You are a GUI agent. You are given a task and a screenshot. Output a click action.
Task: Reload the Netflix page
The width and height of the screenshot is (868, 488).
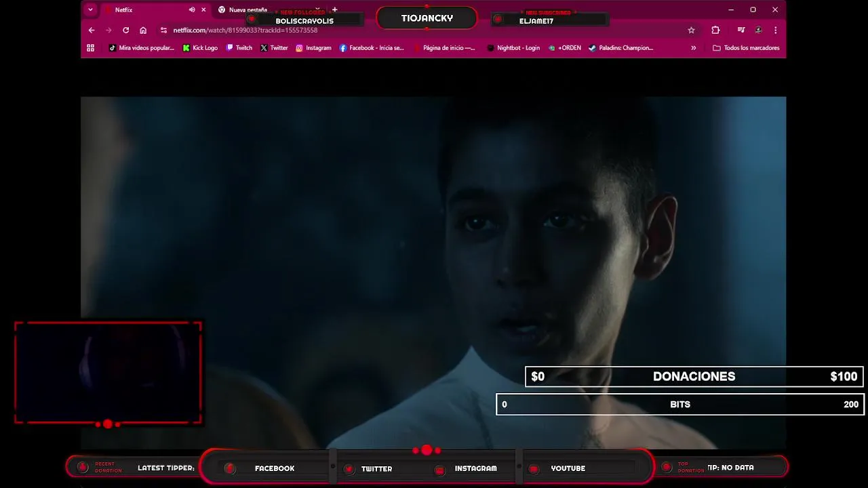click(x=125, y=30)
